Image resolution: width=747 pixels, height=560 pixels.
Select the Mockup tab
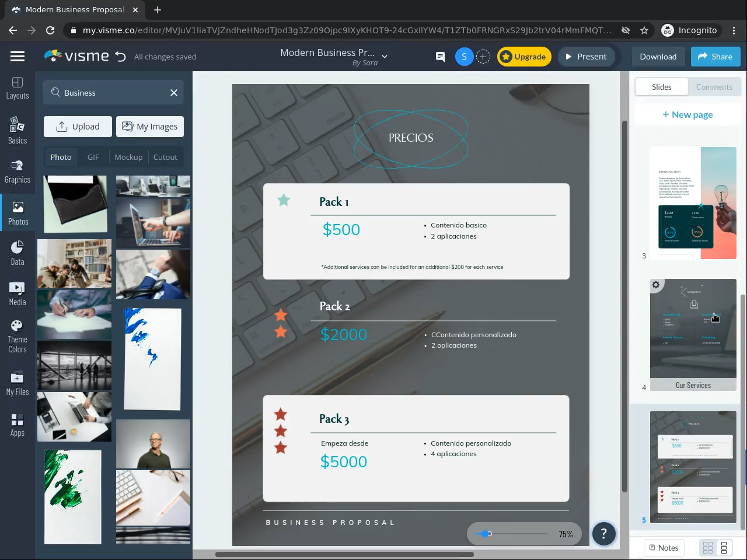pos(128,157)
